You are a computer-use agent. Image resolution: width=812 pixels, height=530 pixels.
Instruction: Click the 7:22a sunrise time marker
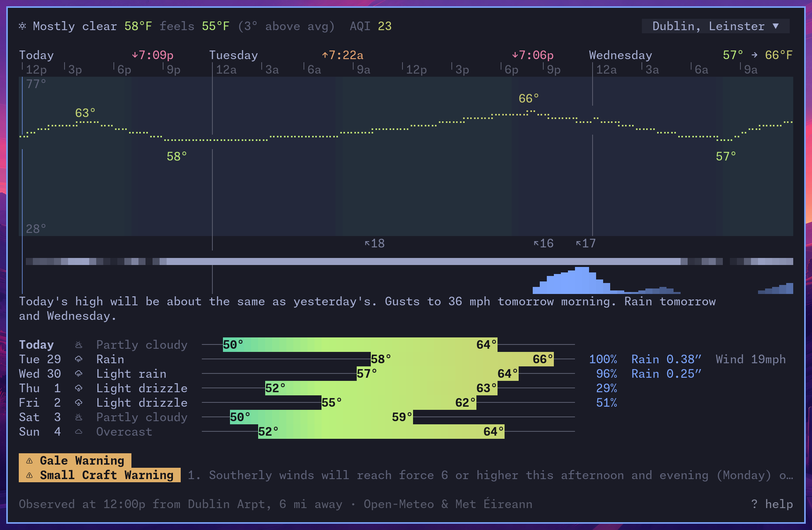(x=343, y=55)
